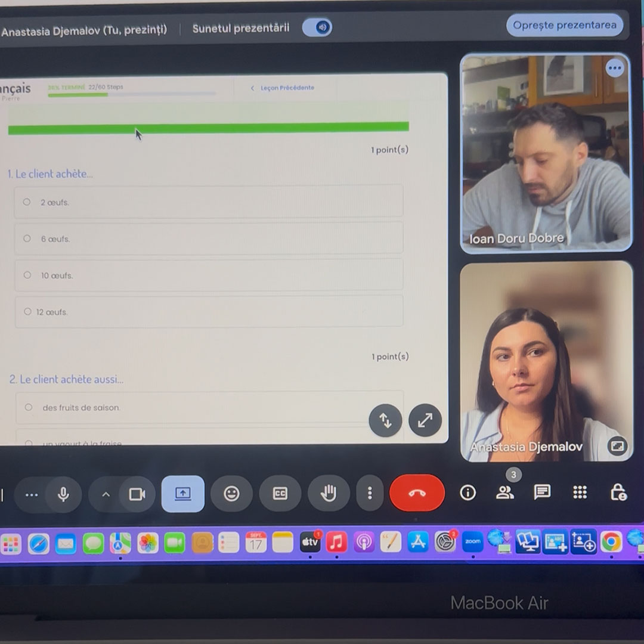Choose the "10 œufs" answer

point(27,275)
